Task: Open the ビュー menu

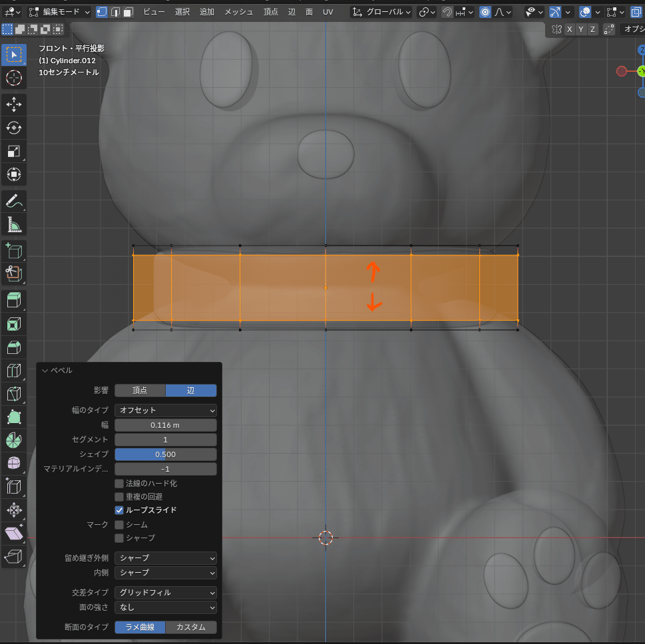Action: pyautogui.click(x=154, y=12)
